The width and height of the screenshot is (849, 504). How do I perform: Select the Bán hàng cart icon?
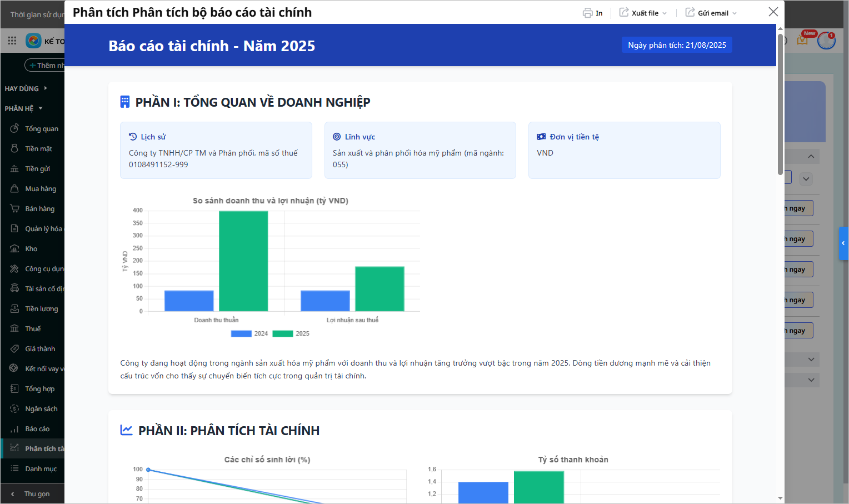[15, 208]
